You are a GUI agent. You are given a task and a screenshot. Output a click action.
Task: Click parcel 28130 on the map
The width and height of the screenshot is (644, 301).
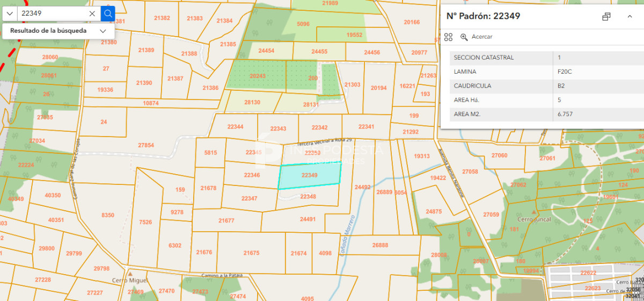252,102
